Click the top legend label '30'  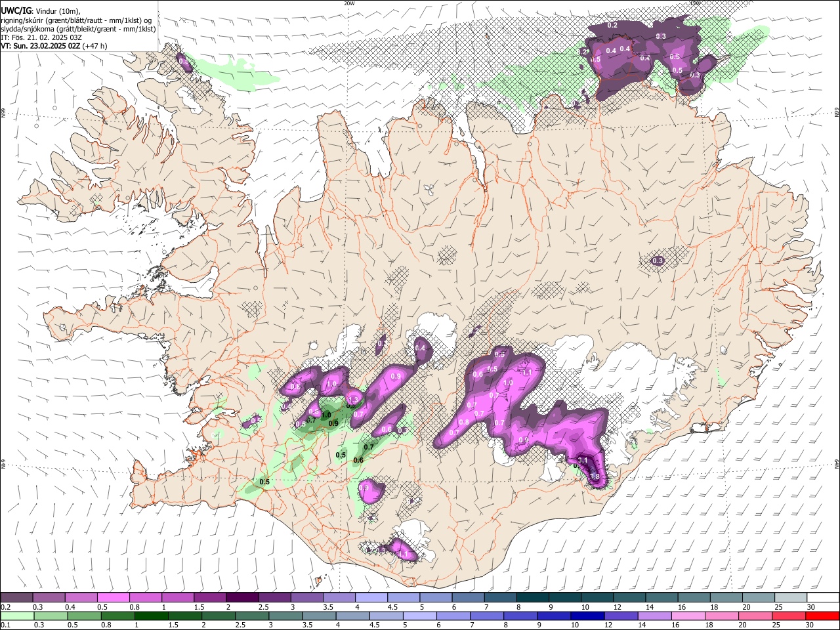[x=811, y=607]
